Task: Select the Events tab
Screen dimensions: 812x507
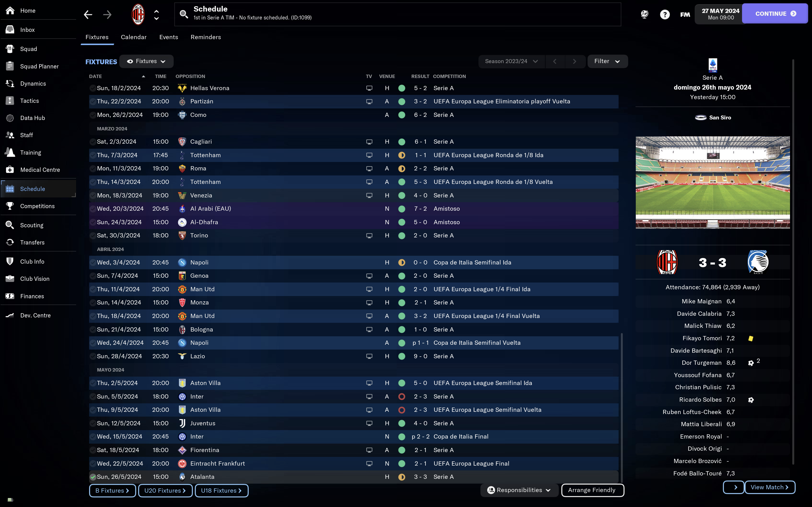Action: [168, 37]
